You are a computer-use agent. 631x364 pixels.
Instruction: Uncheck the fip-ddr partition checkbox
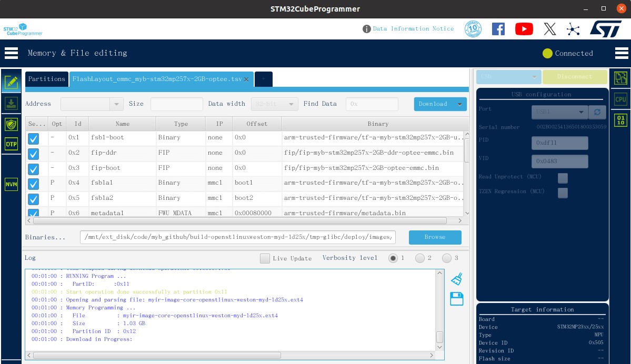point(33,154)
